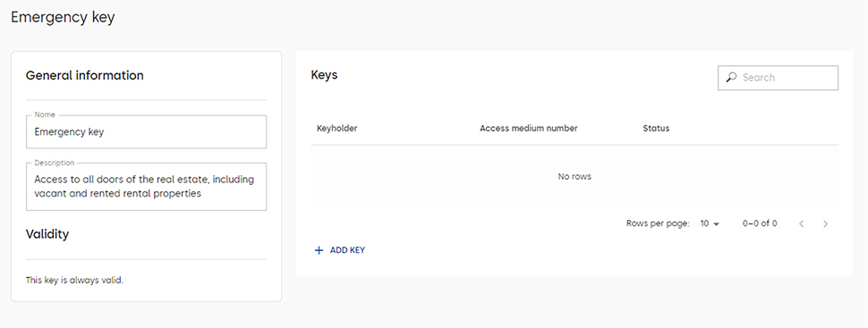Go to previous page arrow
Viewport: 868px width, 328px height.
[x=801, y=224]
